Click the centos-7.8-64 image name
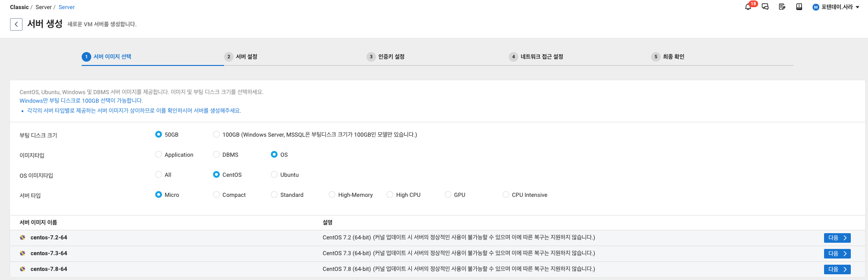This screenshot has width=868, height=280. tap(49, 269)
